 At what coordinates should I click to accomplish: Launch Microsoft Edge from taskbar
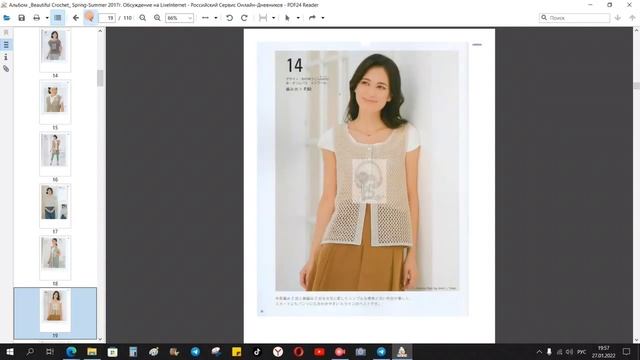pyautogui.click(x=71, y=352)
